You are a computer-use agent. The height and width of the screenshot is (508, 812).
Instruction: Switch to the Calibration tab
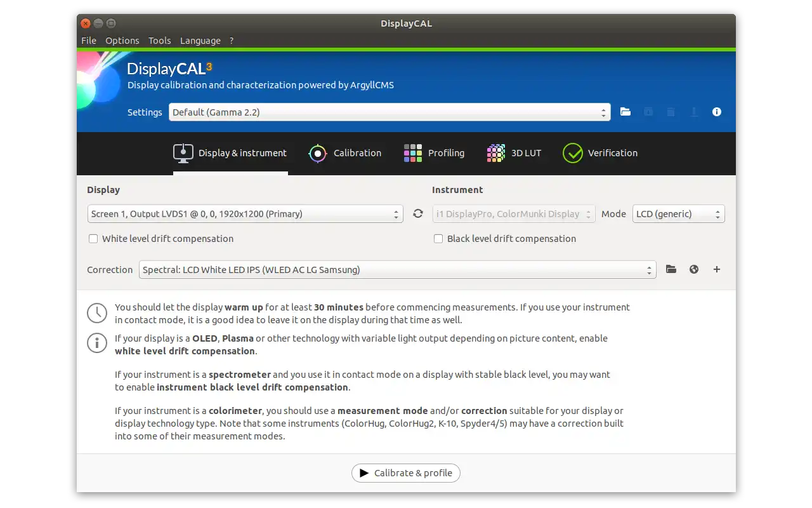coord(345,153)
